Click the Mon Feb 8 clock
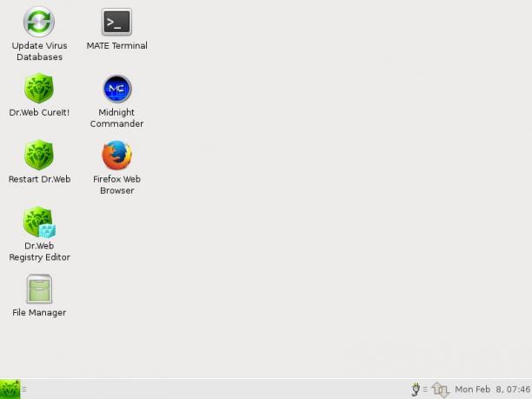The width and height of the screenshot is (532, 399). pyautogui.click(x=493, y=389)
